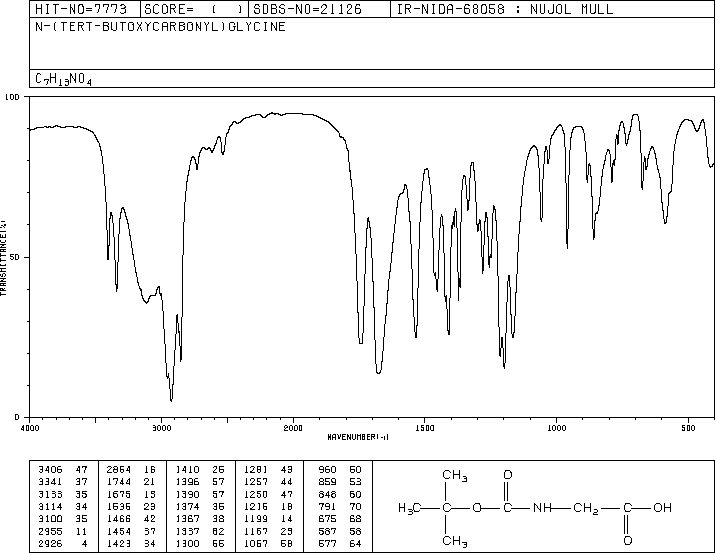Click the 3000 wavenumber axis label
Screen dimensions: 715x553
click(x=161, y=428)
